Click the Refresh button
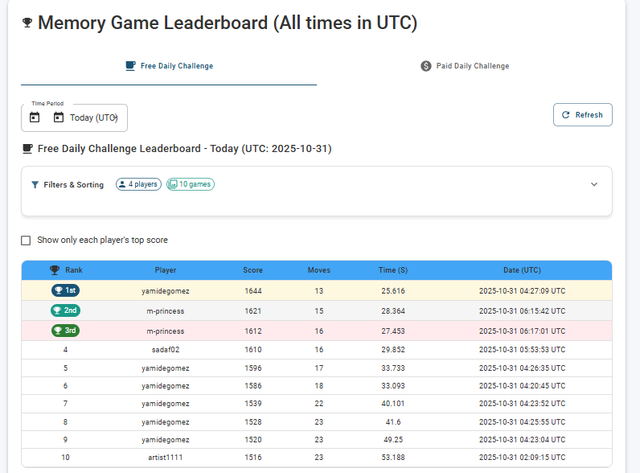This screenshot has width=640, height=473. point(582,115)
